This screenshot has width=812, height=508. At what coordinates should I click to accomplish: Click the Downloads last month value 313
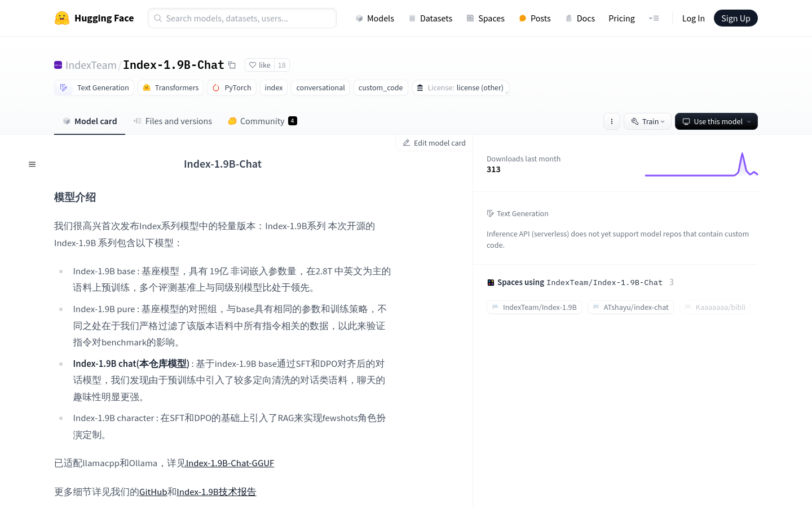point(493,169)
